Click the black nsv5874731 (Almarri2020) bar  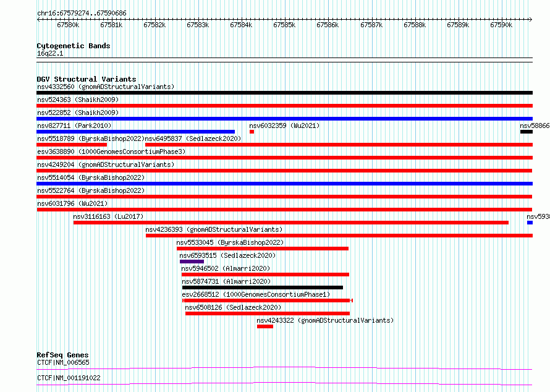tap(263, 288)
